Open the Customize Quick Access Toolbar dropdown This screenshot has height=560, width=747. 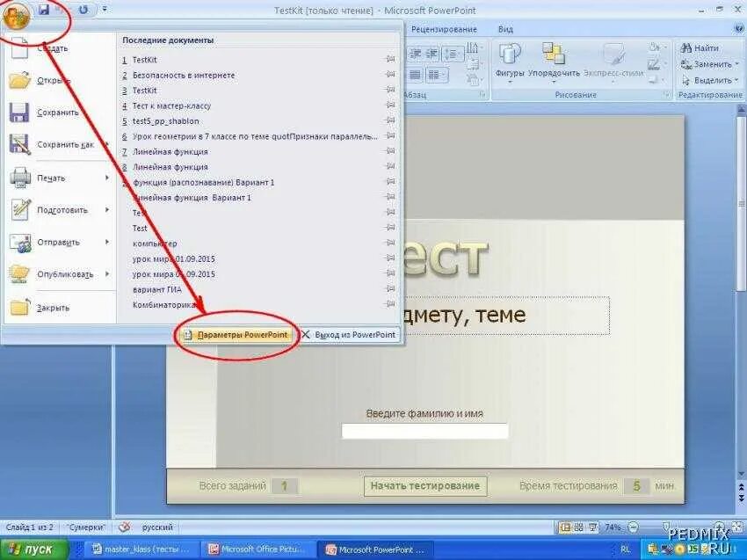point(105,10)
